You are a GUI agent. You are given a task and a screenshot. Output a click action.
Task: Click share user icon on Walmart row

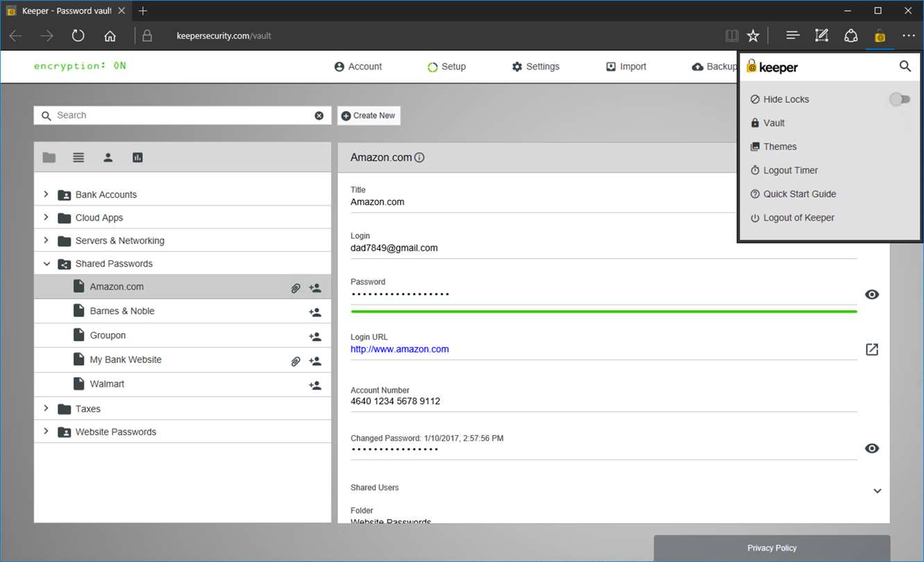[315, 384]
